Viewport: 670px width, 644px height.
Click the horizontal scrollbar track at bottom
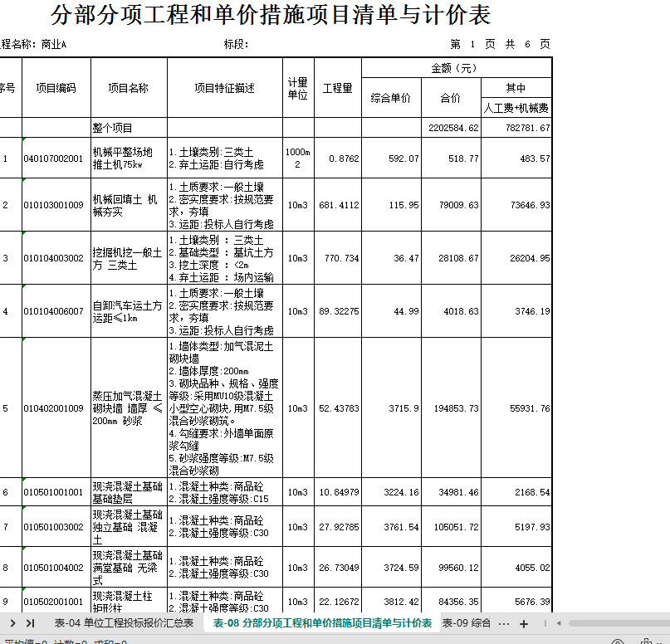point(619,623)
